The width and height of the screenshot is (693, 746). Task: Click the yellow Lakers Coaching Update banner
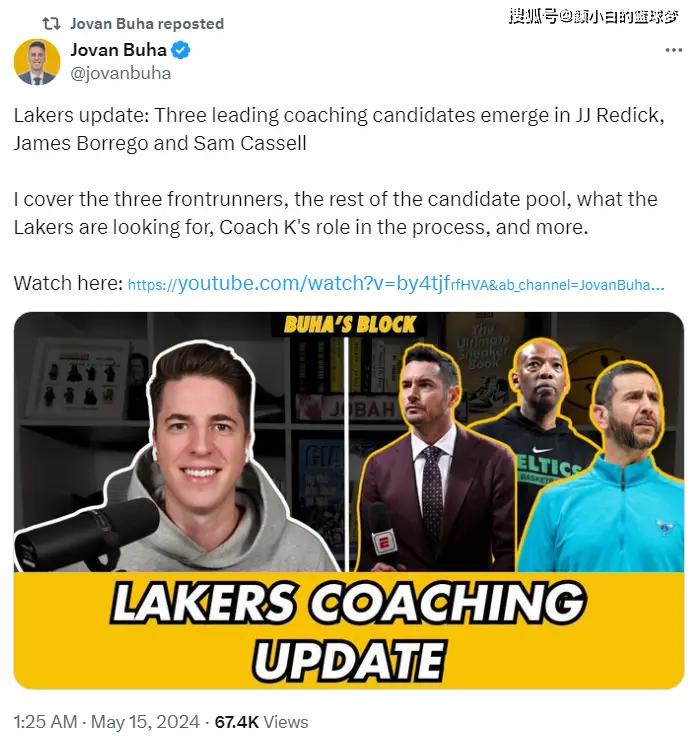(x=349, y=630)
